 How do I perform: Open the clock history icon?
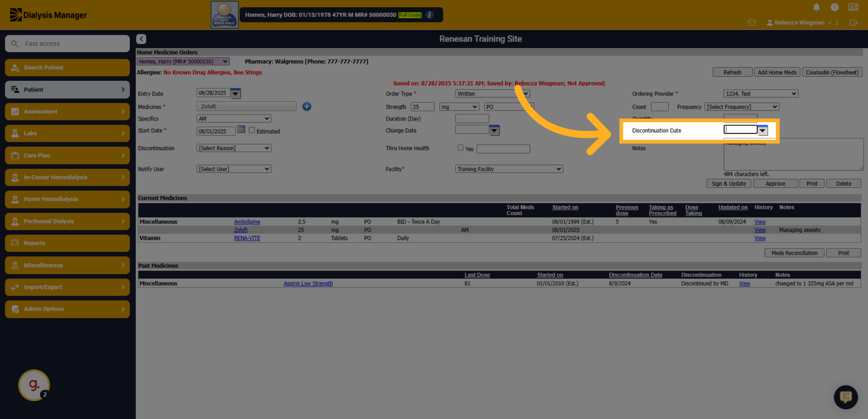point(834,7)
